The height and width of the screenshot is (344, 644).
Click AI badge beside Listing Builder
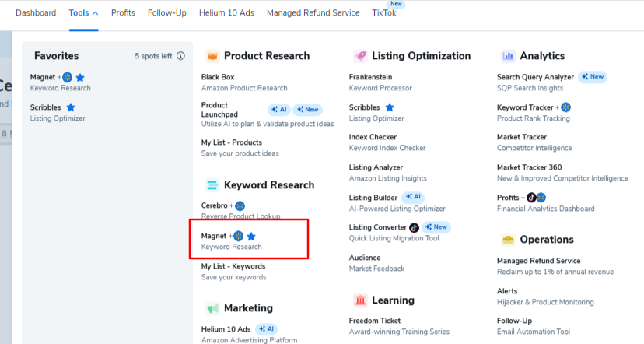pyautogui.click(x=413, y=197)
